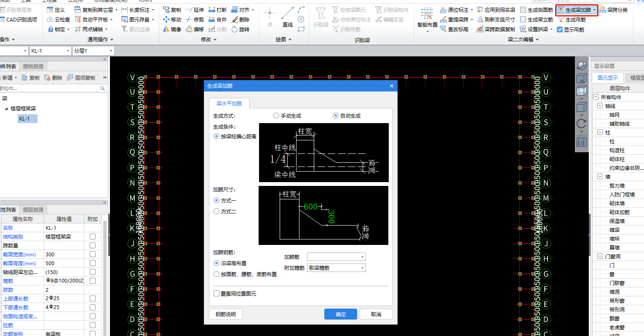Open 查改标高 tool
Image resolution: width=644 pixels, height=336 pixels.
coord(454,29)
